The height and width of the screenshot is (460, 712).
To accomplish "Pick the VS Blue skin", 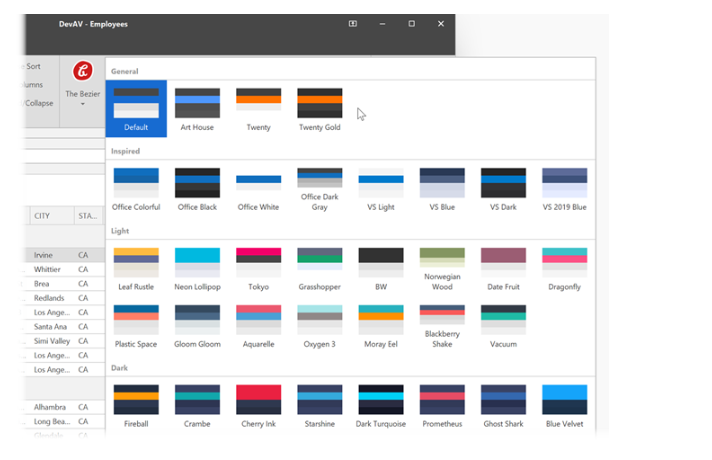I will [442, 188].
